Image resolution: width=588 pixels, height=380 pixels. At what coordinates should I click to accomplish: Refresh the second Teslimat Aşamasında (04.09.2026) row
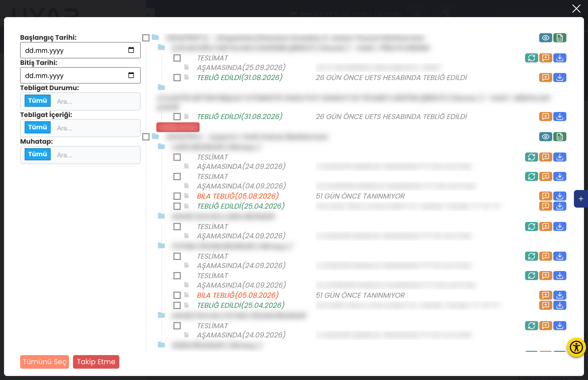click(531, 276)
